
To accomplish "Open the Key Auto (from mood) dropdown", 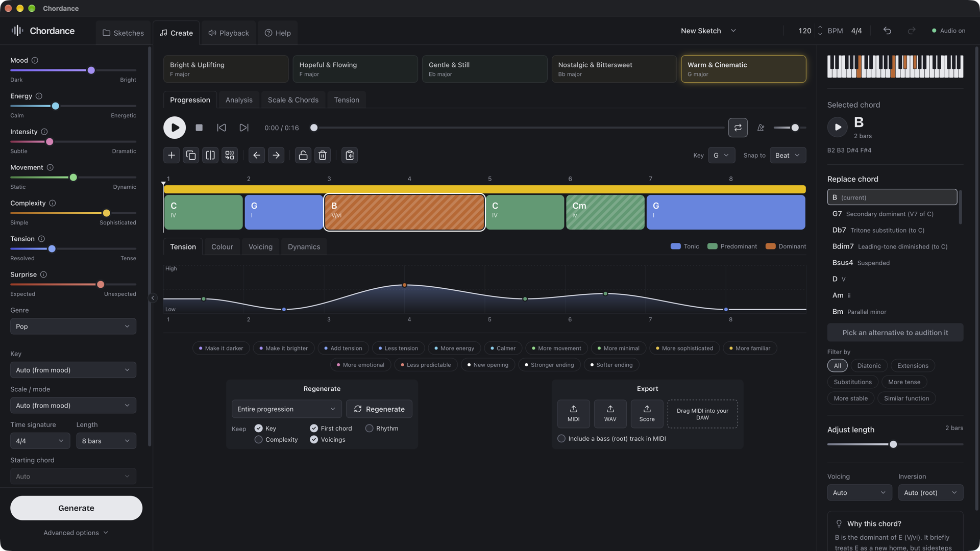I will 73,370.
